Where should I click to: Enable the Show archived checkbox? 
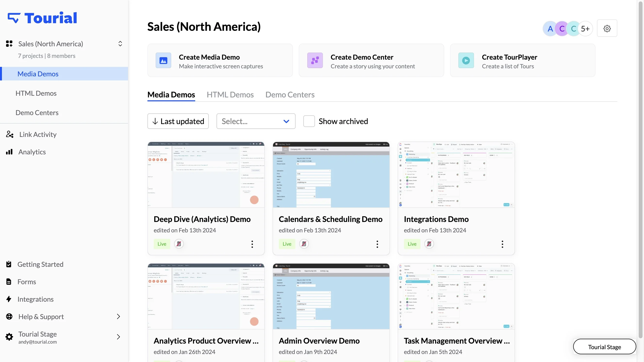click(309, 121)
